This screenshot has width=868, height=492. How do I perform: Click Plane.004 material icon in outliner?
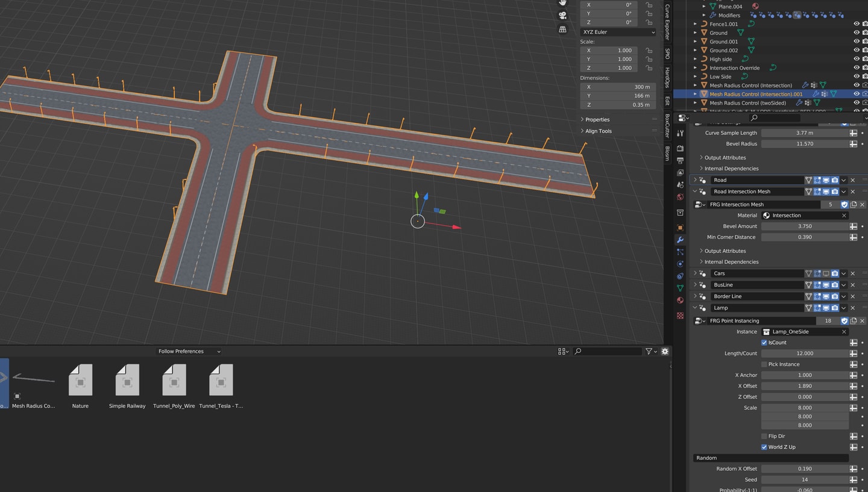coord(755,7)
